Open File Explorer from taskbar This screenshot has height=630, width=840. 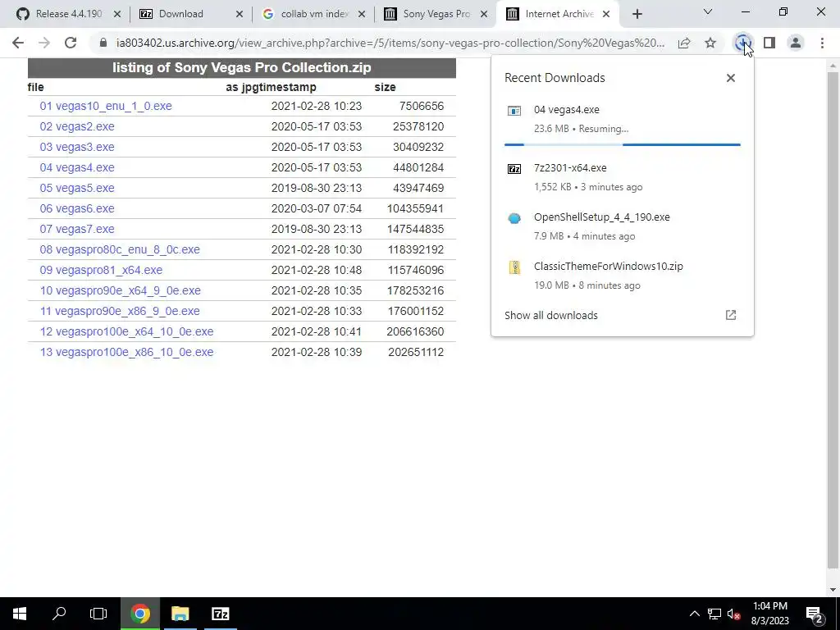(x=180, y=614)
